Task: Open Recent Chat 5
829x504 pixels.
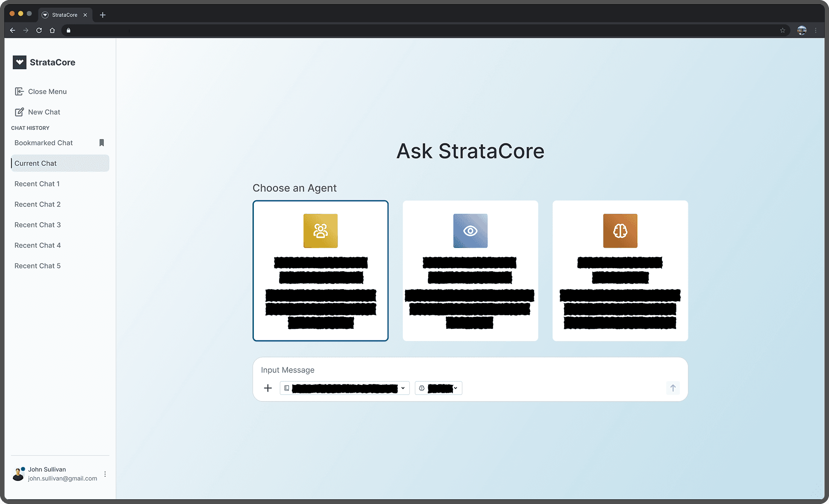Action: pyautogui.click(x=38, y=266)
